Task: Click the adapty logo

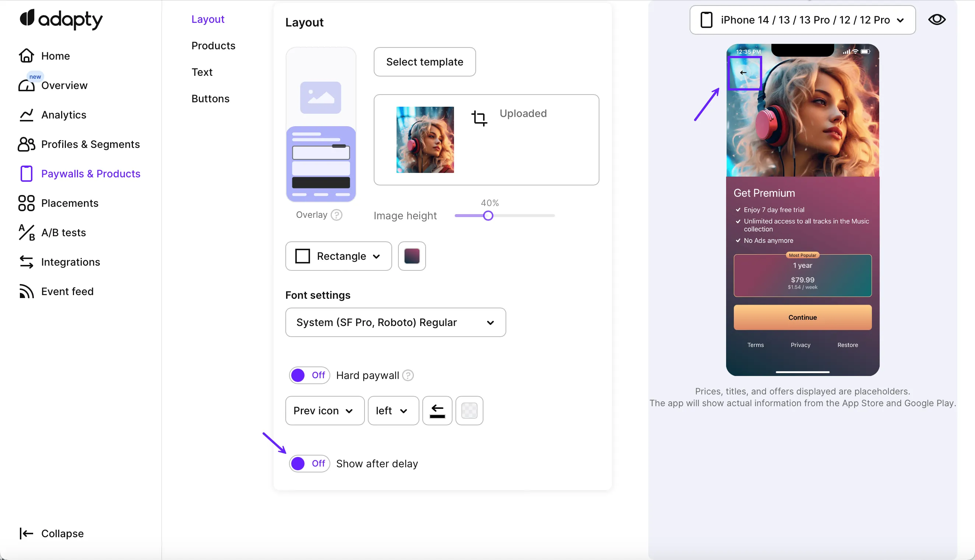Action: click(x=61, y=19)
